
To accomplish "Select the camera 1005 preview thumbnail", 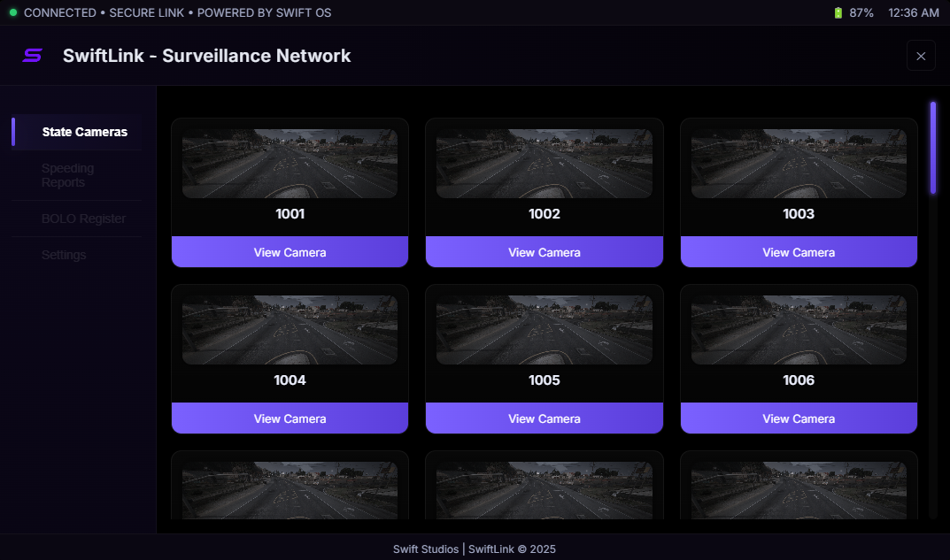I will [x=545, y=330].
